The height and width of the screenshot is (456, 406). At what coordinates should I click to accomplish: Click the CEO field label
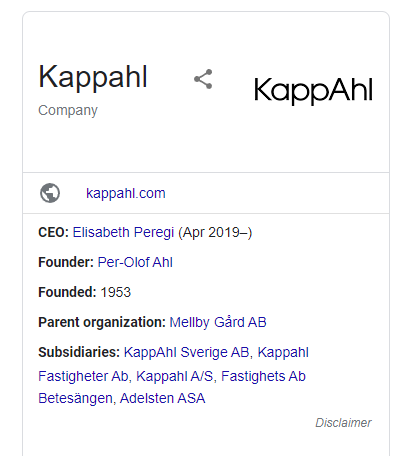point(53,232)
